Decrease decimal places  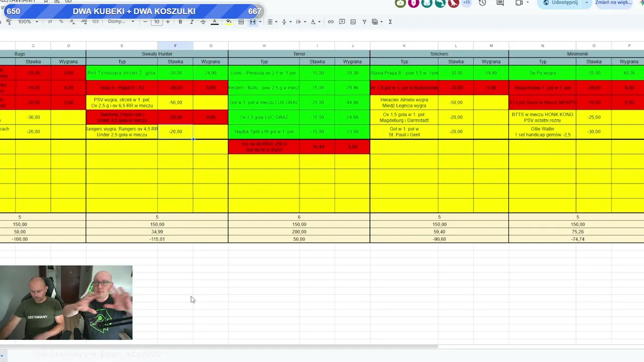[72, 22]
